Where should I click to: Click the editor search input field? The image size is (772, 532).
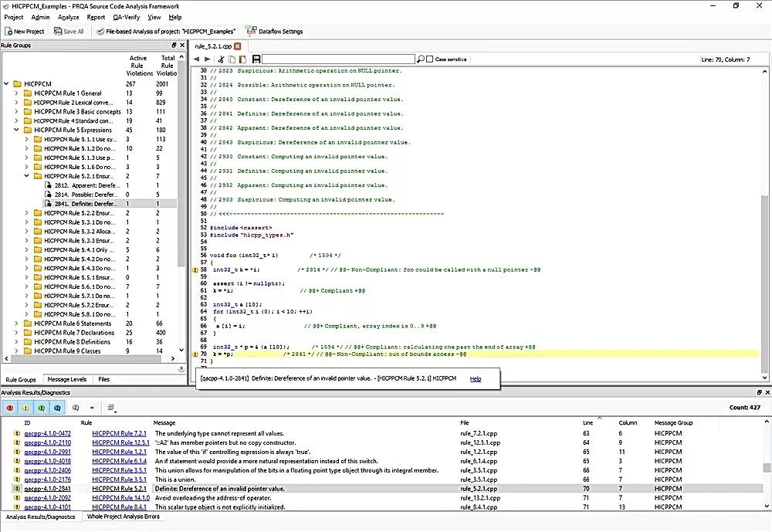point(339,59)
